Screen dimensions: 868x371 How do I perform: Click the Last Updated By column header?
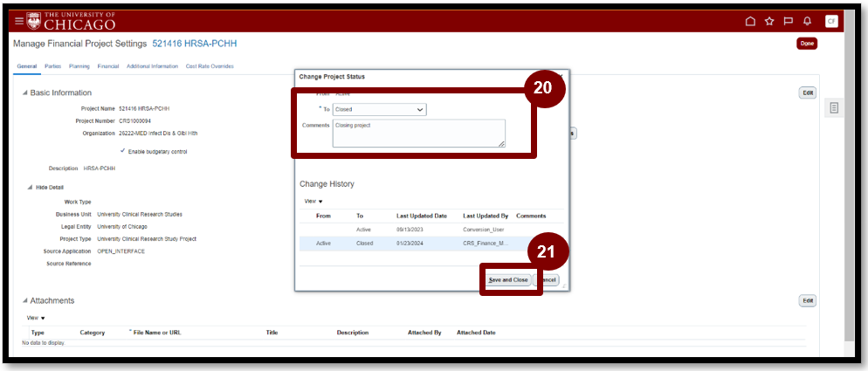tap(486, 216)
